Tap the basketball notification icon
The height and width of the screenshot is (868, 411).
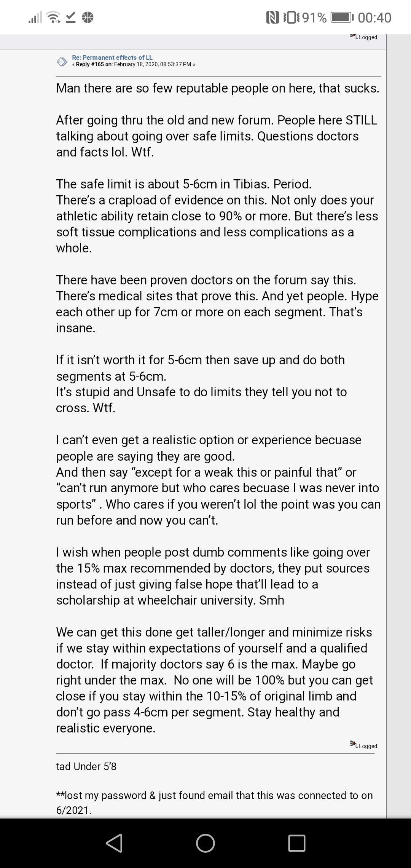pos(88,18)
